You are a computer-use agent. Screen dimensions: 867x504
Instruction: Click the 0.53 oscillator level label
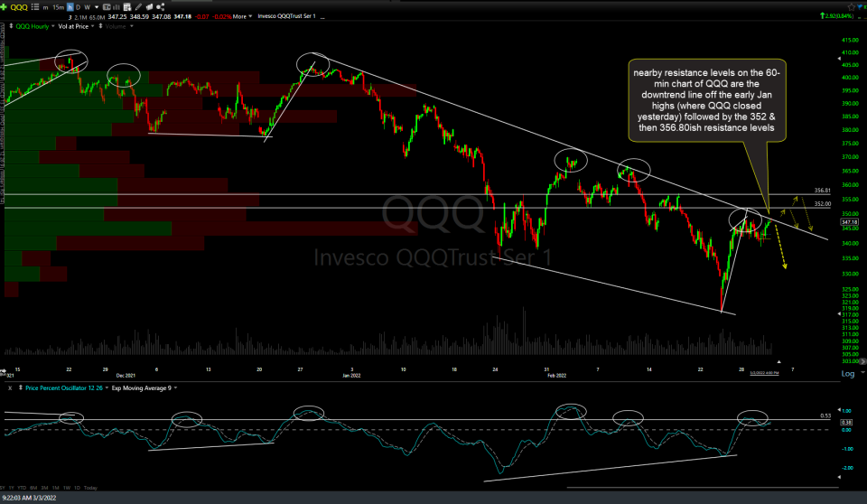click(825, 415)
